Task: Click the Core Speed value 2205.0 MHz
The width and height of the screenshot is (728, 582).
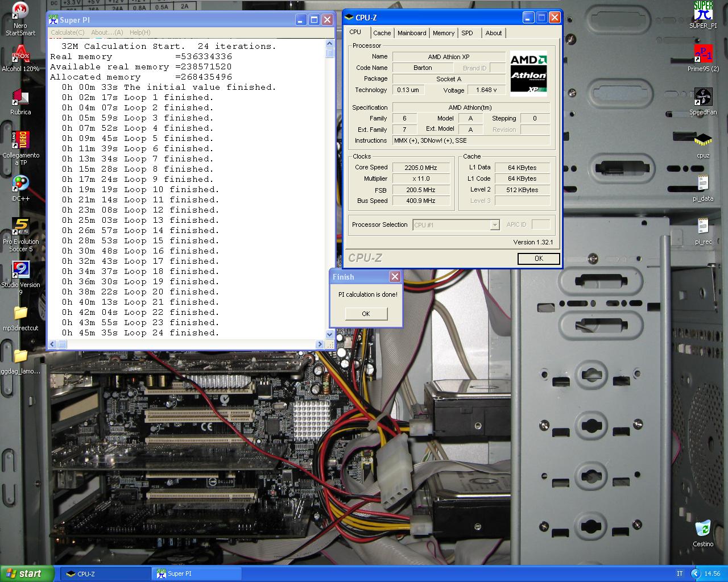Action: [x=421, y=168]
